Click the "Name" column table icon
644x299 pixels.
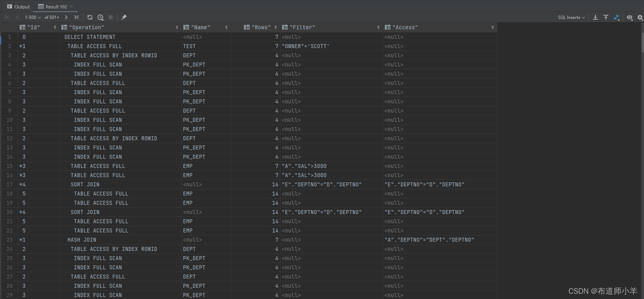(186, 27)
